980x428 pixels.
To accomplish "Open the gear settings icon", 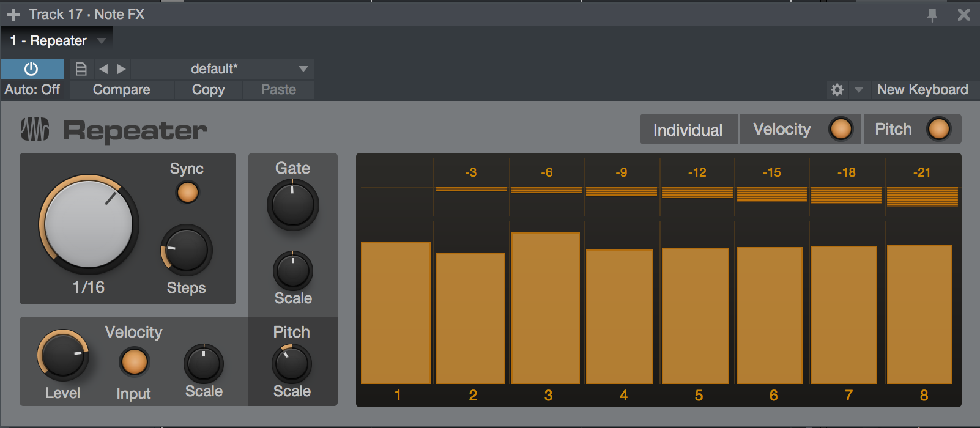I will 837,90.
